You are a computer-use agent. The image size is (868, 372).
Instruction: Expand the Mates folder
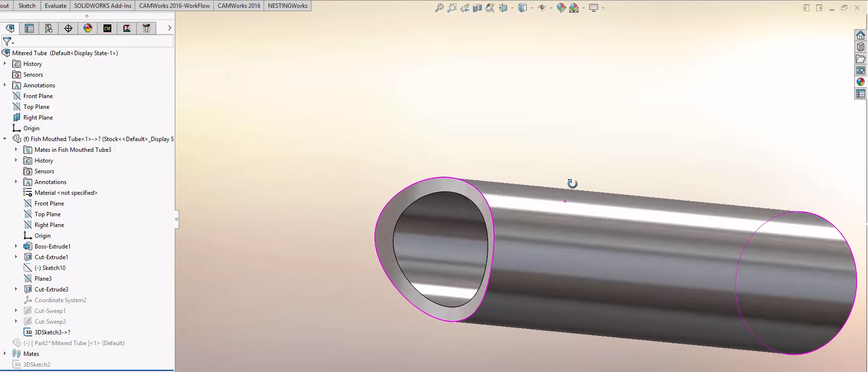point(5,354)
